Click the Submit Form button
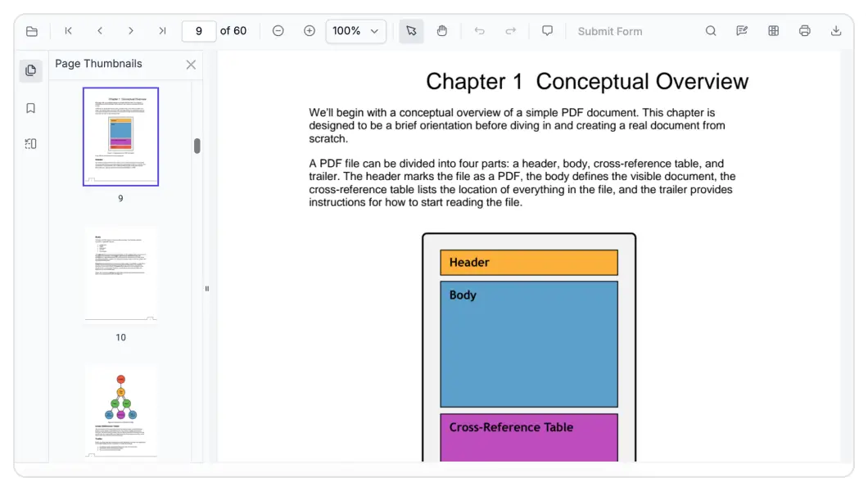 (x=610, y=30)
